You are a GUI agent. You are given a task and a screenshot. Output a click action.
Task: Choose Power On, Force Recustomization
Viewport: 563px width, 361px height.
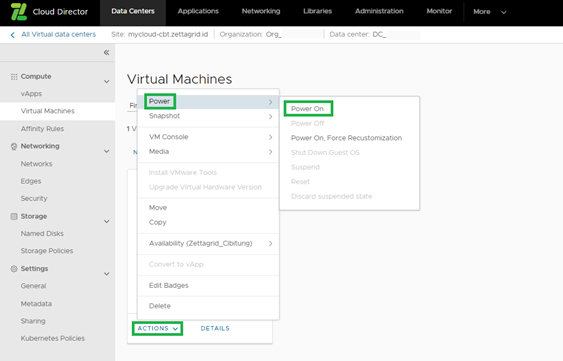346,138
